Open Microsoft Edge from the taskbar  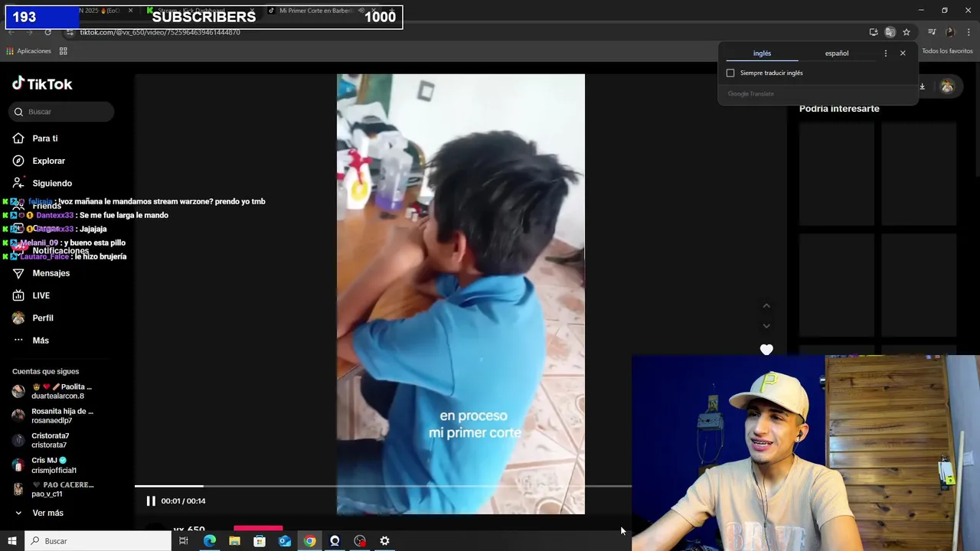point(209,541)
